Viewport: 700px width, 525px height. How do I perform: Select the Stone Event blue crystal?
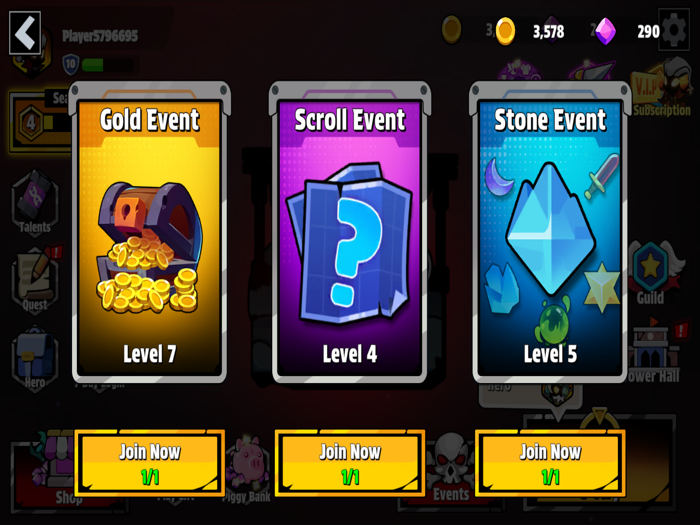[550, 229]
